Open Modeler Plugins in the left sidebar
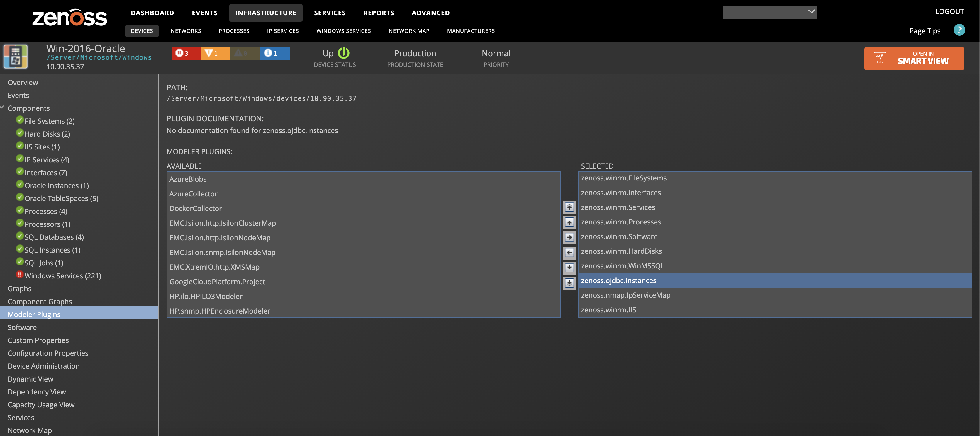The height and width of the screenshot is (436, 980). tap(34, 314)
